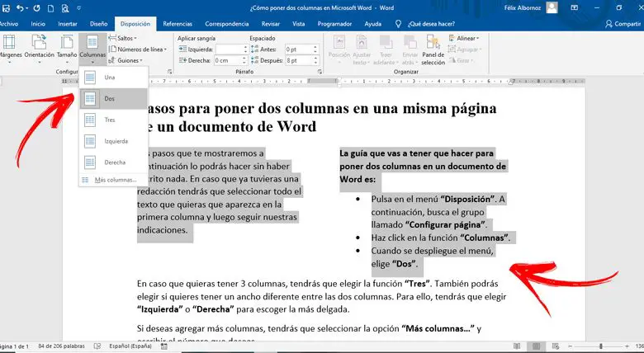Switch to the Inicio tab

38,24
